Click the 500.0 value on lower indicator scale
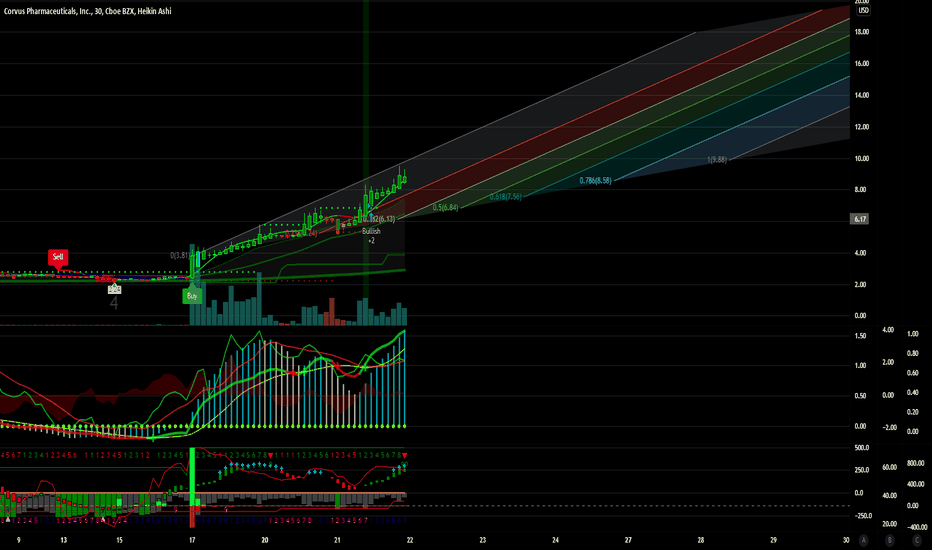Image resolution: width=932 pixels, height=550 pixels. [x=861, y=448]
